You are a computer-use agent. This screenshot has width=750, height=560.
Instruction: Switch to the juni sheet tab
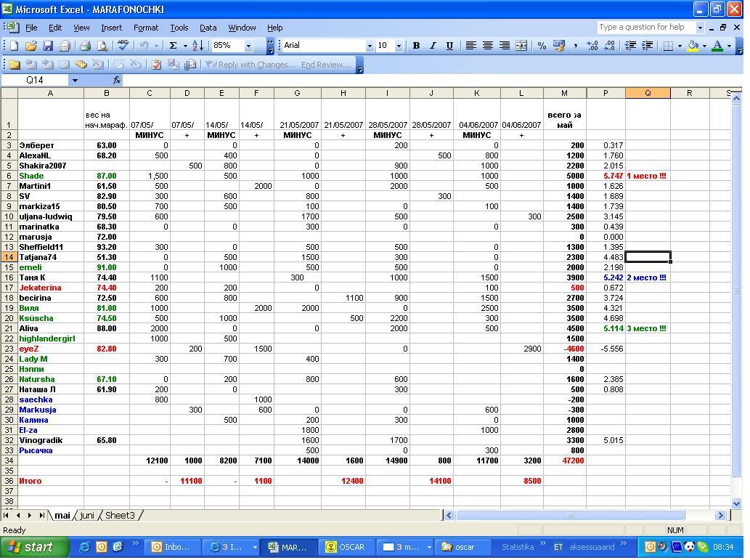click(86, 516)
